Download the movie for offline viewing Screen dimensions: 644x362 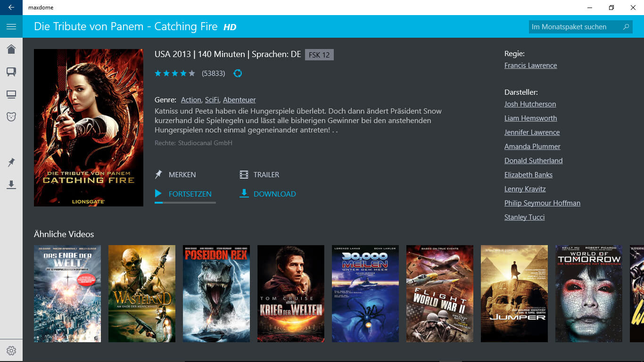coord(268,194)
